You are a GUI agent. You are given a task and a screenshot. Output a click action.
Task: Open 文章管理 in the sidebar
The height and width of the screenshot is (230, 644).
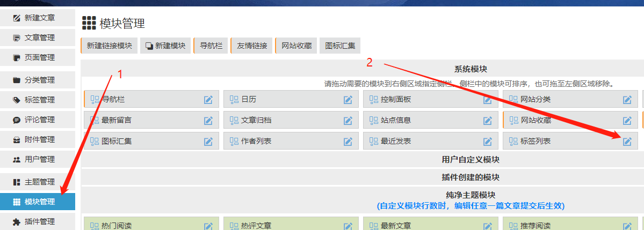click(38, 38)
